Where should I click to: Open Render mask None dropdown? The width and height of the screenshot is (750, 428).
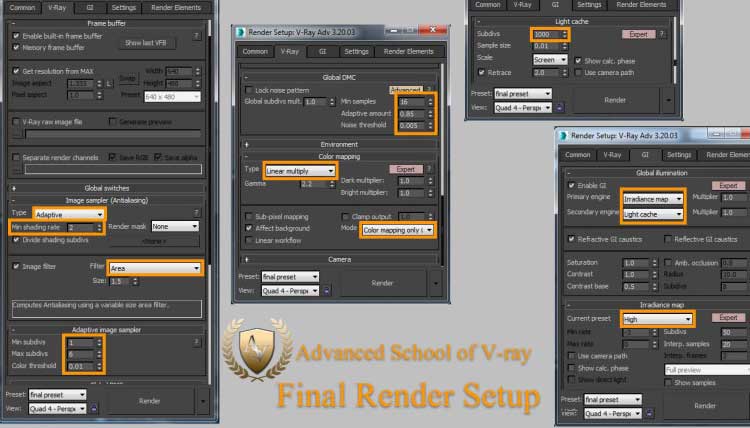(175, 226)
